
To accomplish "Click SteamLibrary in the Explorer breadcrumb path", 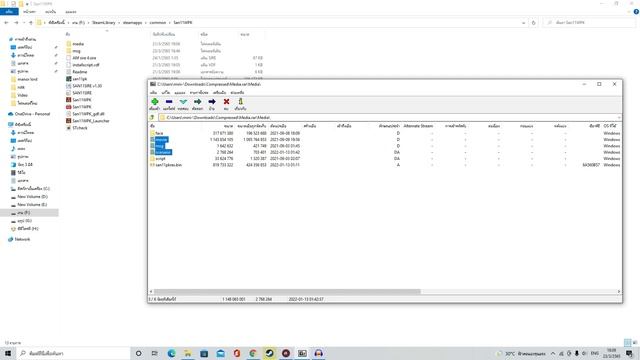I will (x=104, y=23).
